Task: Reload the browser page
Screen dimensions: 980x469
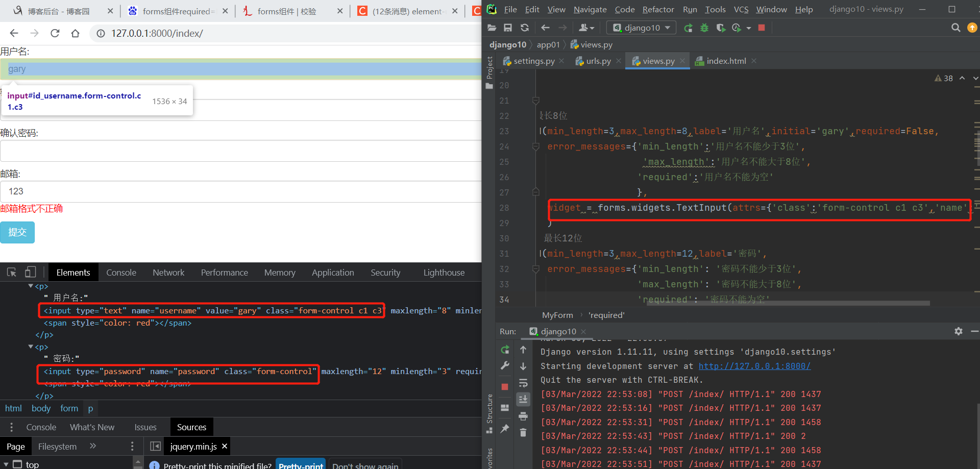Action: coord(55,33)
